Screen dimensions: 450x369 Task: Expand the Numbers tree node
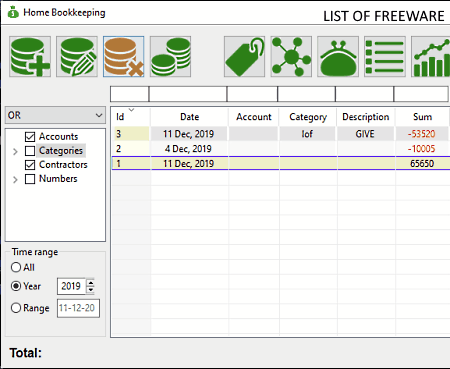pyautogui.click(x=15, y=180)
